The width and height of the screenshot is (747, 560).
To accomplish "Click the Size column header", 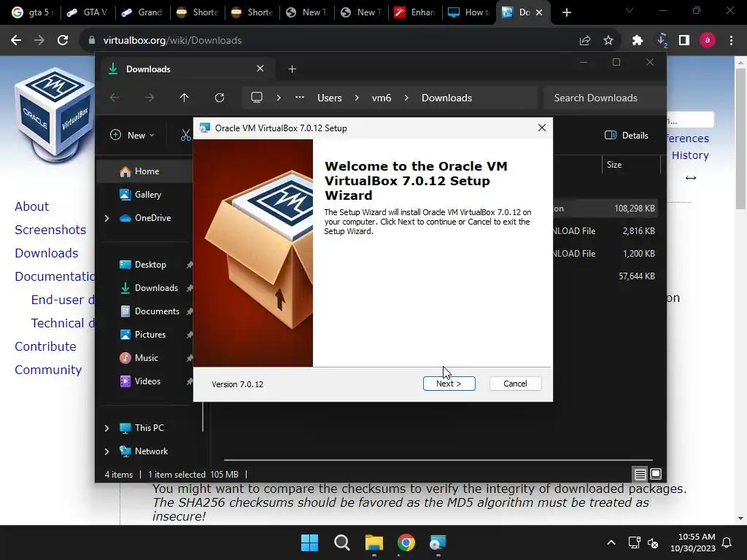I will (x=631, y=165).
